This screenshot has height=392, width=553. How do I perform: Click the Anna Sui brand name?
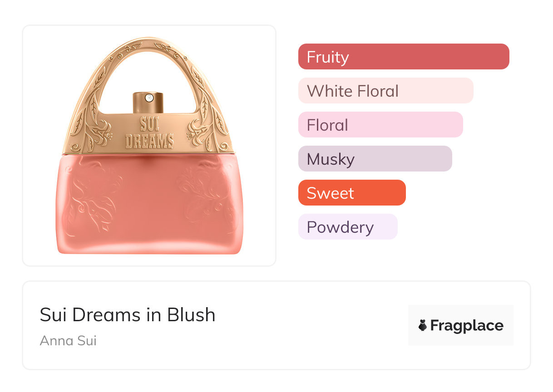click(68, 340)
